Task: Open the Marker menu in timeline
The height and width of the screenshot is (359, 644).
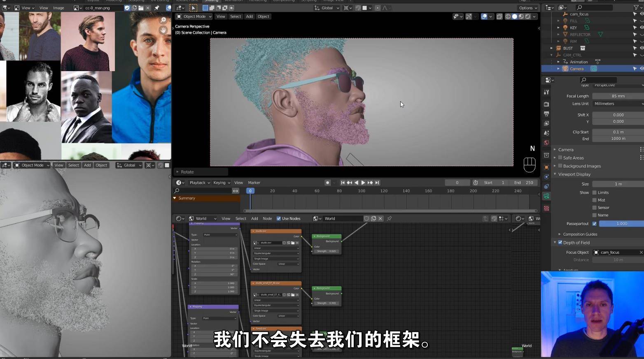Action: [x=254, y=183]
